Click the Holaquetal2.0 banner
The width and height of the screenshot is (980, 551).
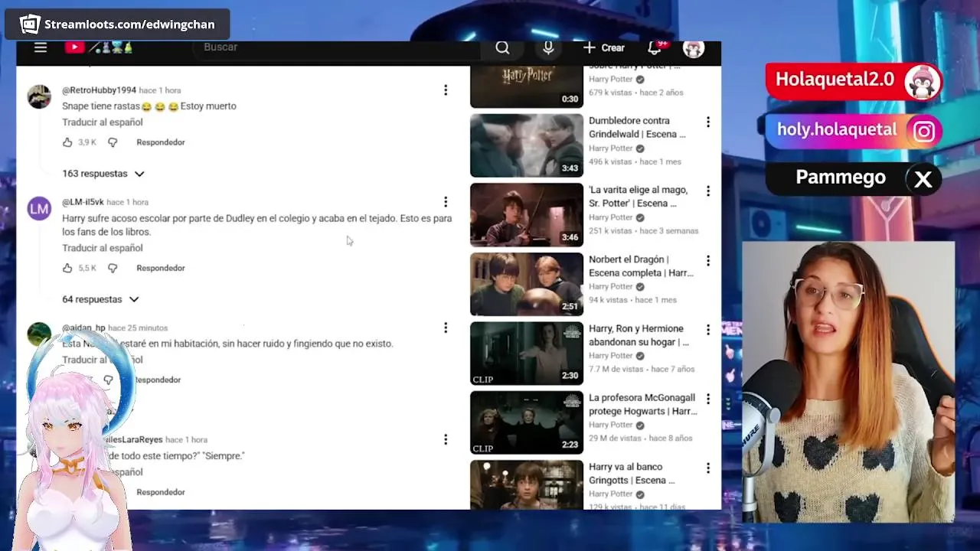coord(854,81)
